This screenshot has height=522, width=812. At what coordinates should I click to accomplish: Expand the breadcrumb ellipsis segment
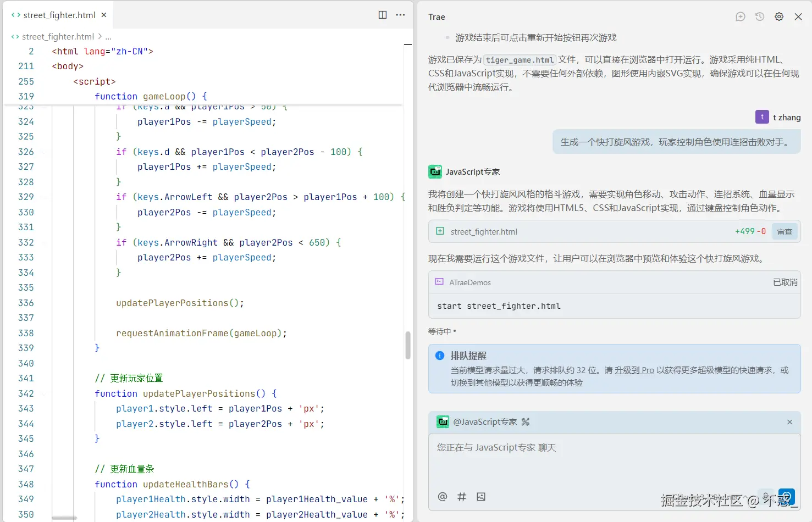coord(108,37)
